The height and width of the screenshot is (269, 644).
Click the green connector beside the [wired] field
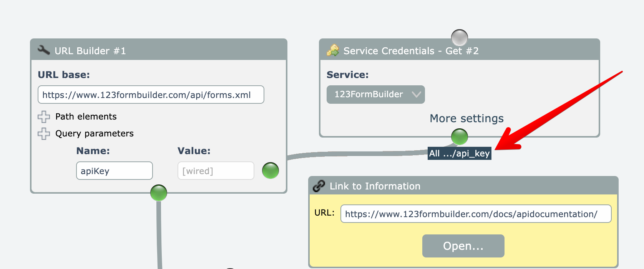coord(271,171)
